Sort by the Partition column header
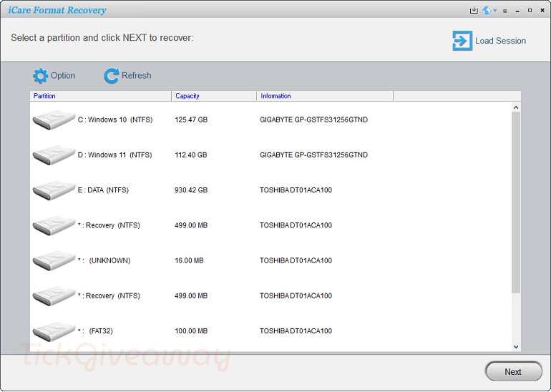The height and width of the screenshot is (392, 551). coord(100,96)
